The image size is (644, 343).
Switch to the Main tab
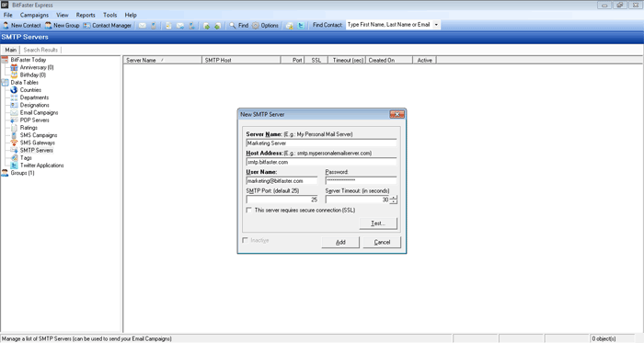11,50
